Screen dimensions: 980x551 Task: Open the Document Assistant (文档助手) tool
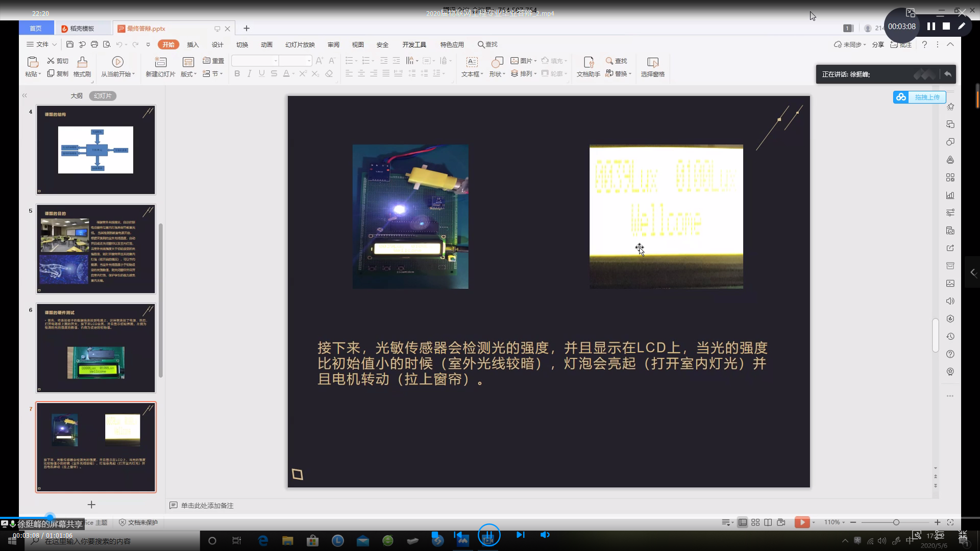click(x=588, y=62)
